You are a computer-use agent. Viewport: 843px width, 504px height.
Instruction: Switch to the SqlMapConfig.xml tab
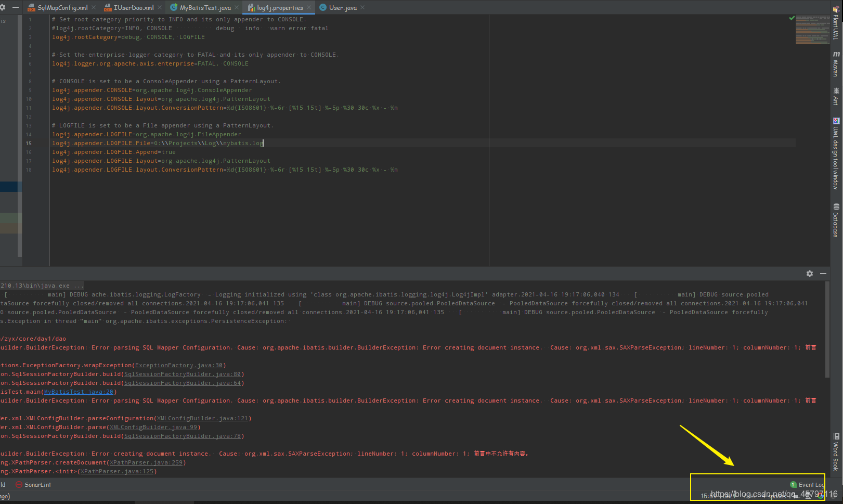tap(62, 8)
